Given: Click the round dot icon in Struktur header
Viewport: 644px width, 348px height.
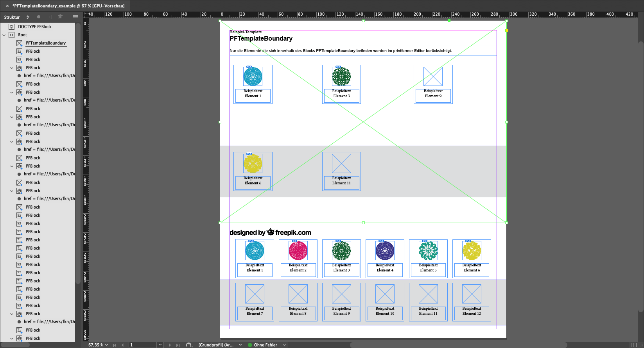Looking at the screenshot, I should pyautogui.click(x=39, y=17).
